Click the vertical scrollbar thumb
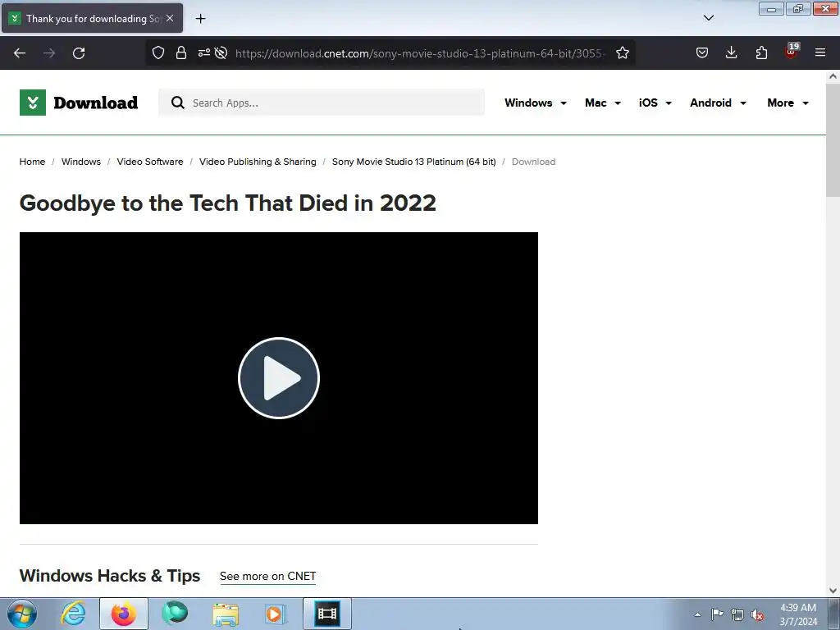The height and width of the screenshot is (630, 840). [x=833, y=139]
